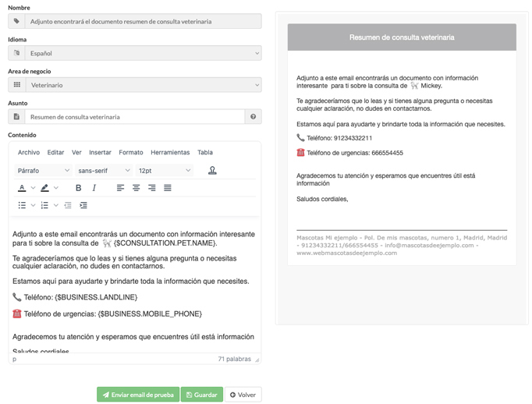
Task: Click Teléfono: 91234332211 in preview
Action: [x=339, y=138]
